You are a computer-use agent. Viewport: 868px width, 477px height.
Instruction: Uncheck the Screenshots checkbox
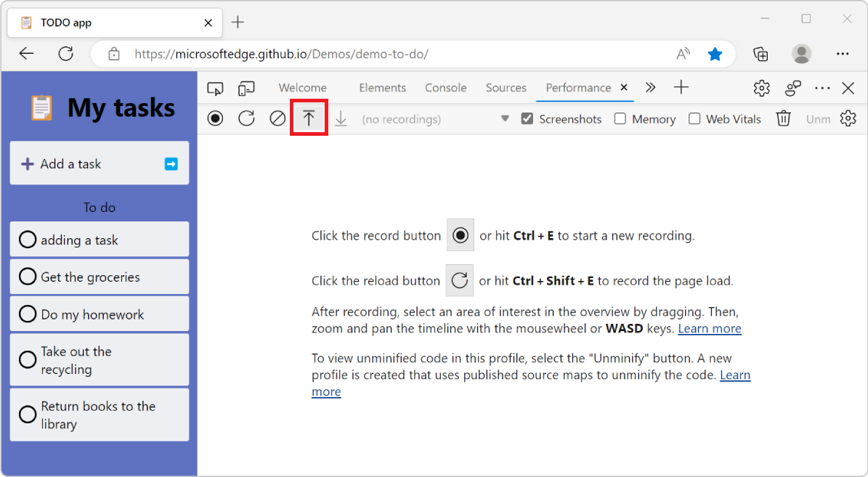tap(527, 118)
